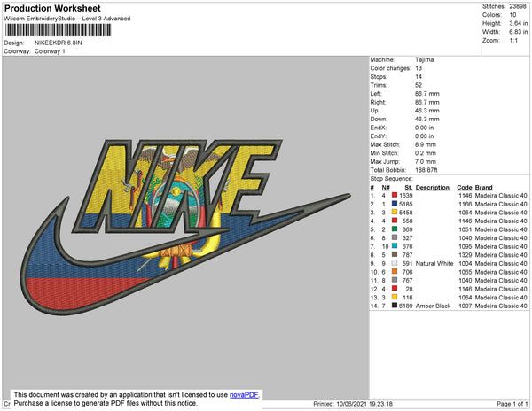
Task: Select the gray swatch on the 767-stitch row
Action: (395, 280)
